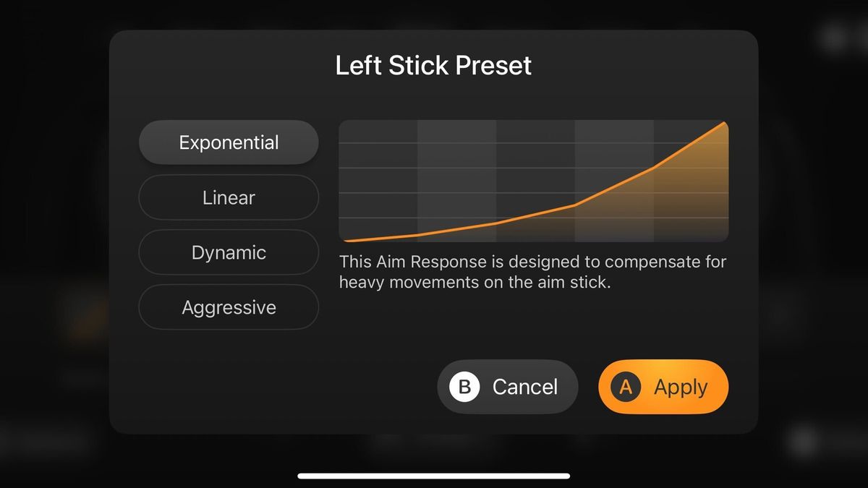Click the top-right endpoint of the orange curve
This screenshot has height=488, width=868.
[724, 123]
